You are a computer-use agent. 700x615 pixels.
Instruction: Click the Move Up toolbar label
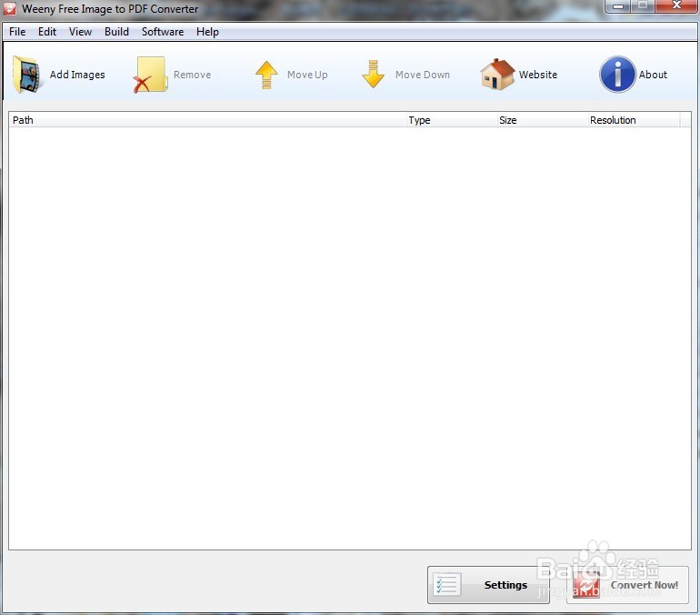[x=307, y=75]
